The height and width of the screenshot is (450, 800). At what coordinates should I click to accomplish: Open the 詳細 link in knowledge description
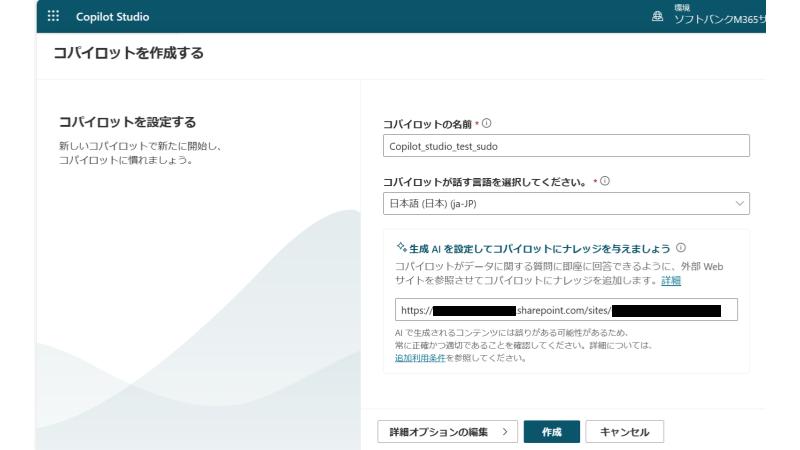coord(671,281)
